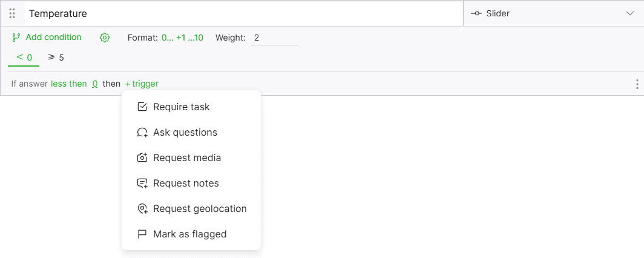
Task: Click the + trigger link
Action: [x=142, y=84]
